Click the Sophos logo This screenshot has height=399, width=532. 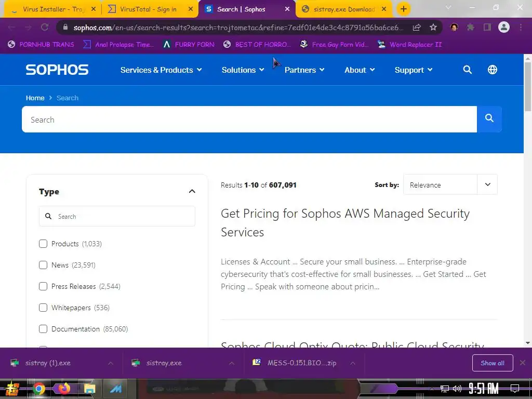coord(57,70)
